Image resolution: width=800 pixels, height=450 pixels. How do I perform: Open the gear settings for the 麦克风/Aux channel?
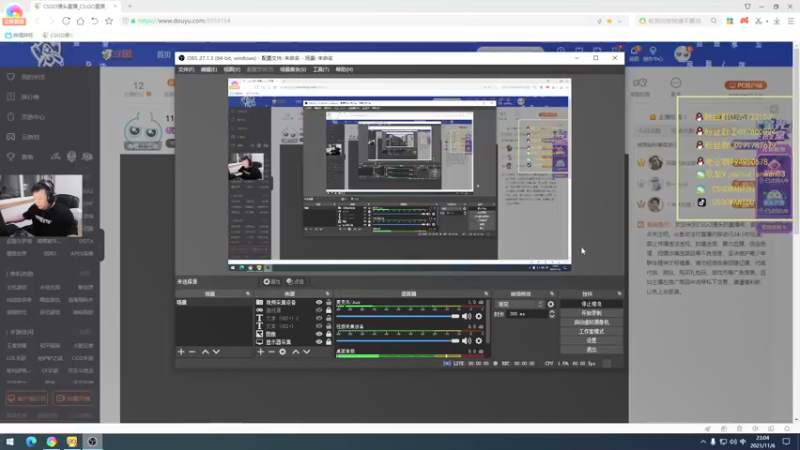coord(479,316)
